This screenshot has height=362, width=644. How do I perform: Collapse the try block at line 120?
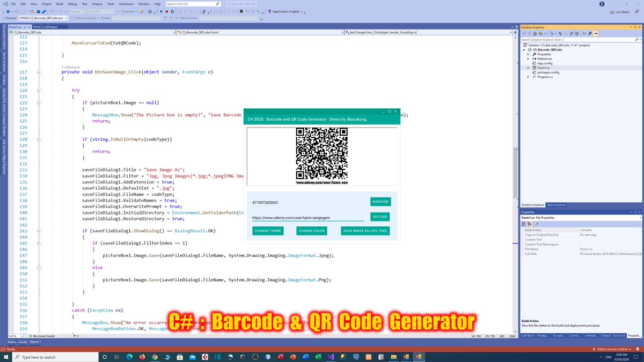pos(38,91)
